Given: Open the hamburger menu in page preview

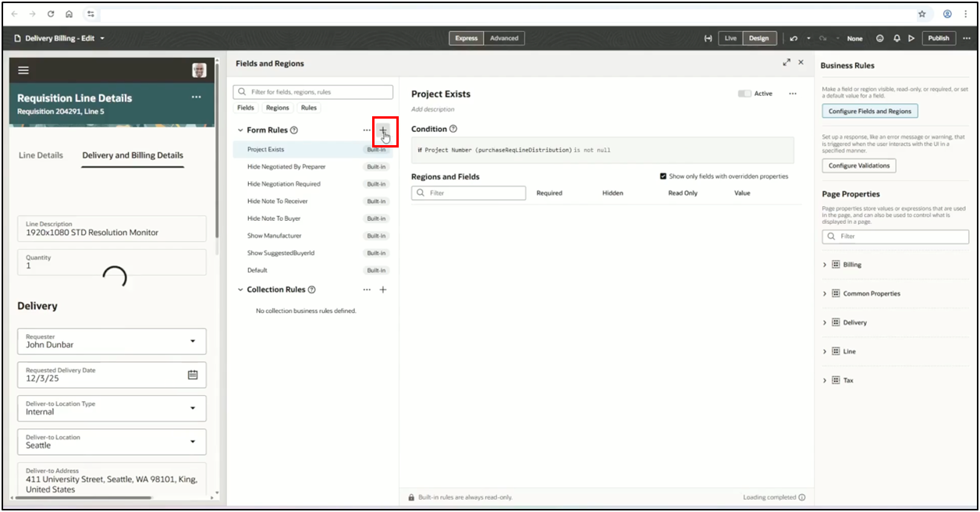Looking at the screenshot, I should tap(23, 70).
